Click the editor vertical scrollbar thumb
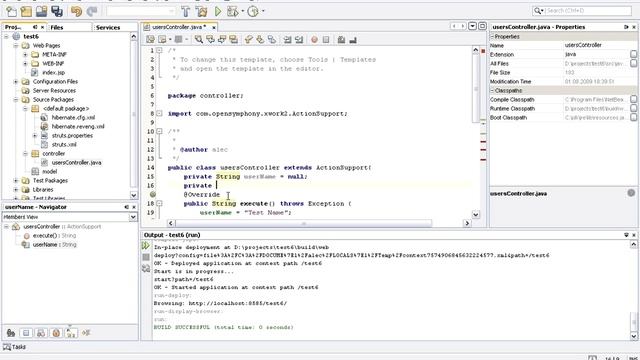Screen dimensions: 640x360 coord(476,88)
